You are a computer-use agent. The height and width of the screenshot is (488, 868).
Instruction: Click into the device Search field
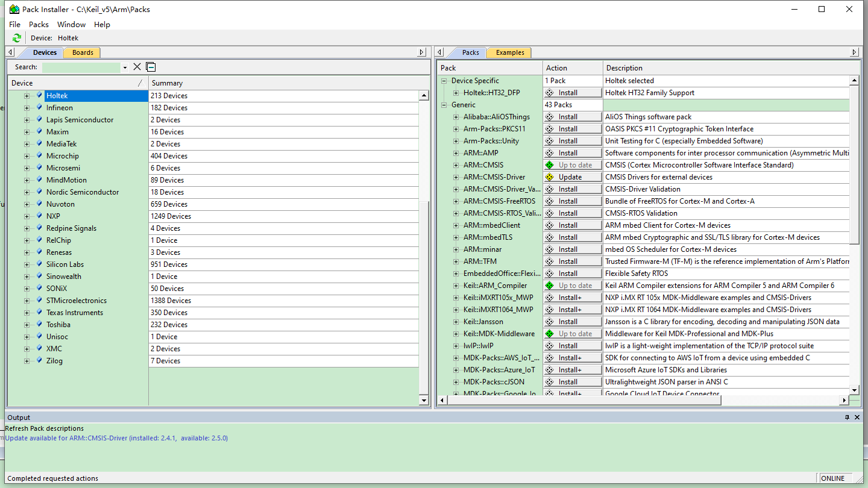(x=81, y=67)
